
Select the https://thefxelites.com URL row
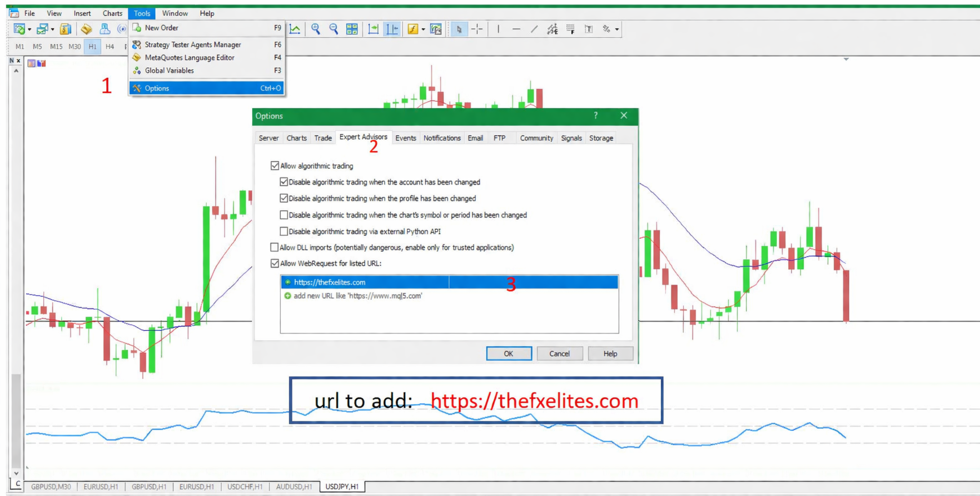tap(449, 282)
